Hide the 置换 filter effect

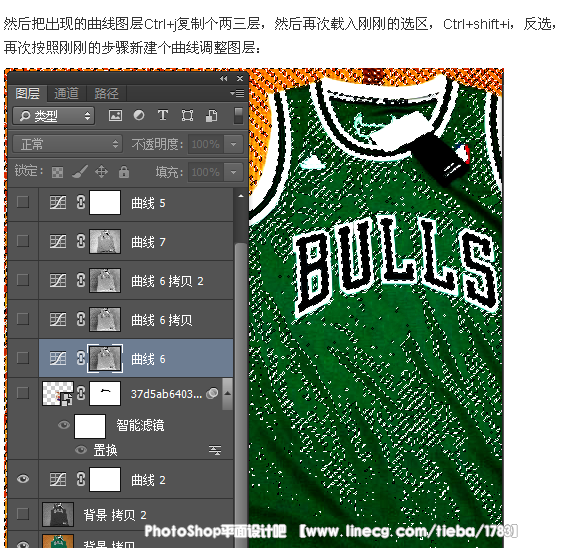81,450
